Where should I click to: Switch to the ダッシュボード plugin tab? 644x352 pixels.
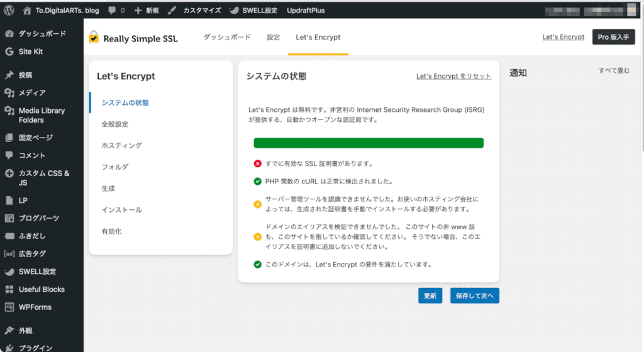227,37
